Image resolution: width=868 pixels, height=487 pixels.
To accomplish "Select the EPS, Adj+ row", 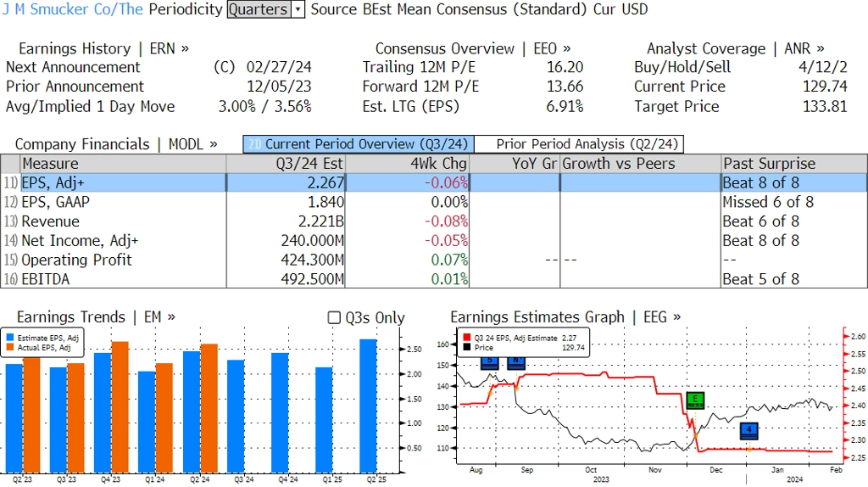I will pos(434,182).
